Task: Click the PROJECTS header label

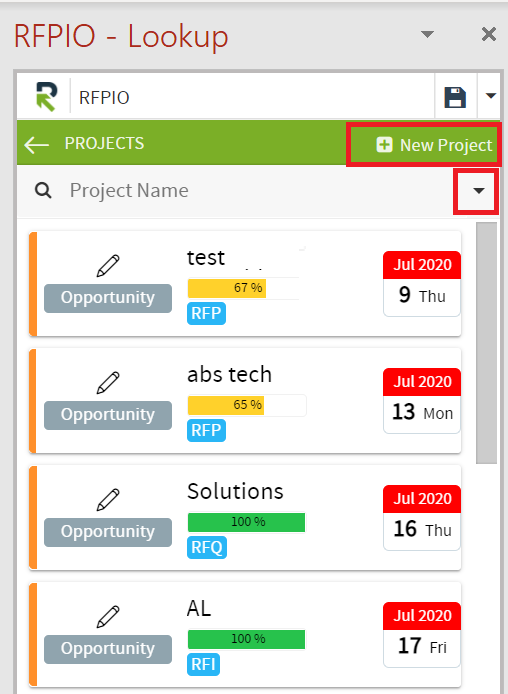Action: (104, 143)
